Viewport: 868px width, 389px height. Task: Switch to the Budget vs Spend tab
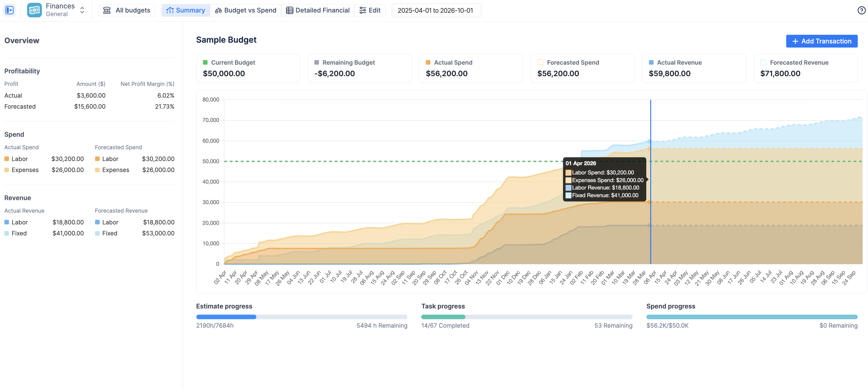point(246,10)
